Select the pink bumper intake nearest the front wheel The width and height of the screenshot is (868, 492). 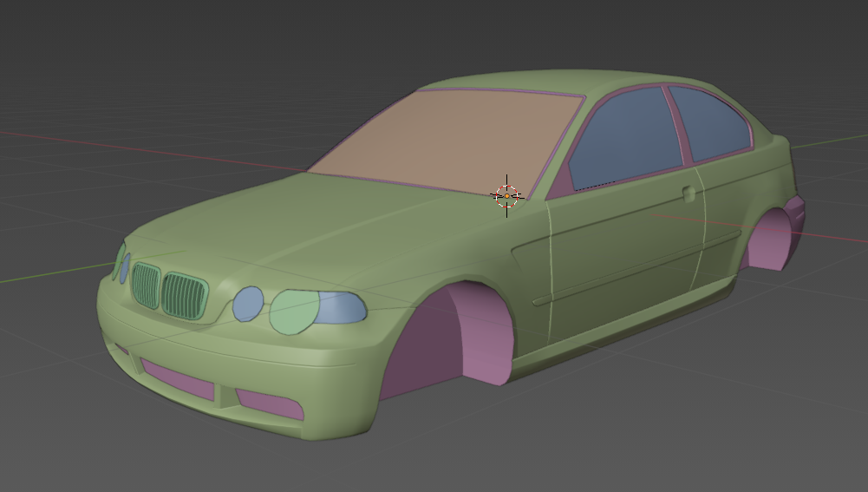coord(271,403)
